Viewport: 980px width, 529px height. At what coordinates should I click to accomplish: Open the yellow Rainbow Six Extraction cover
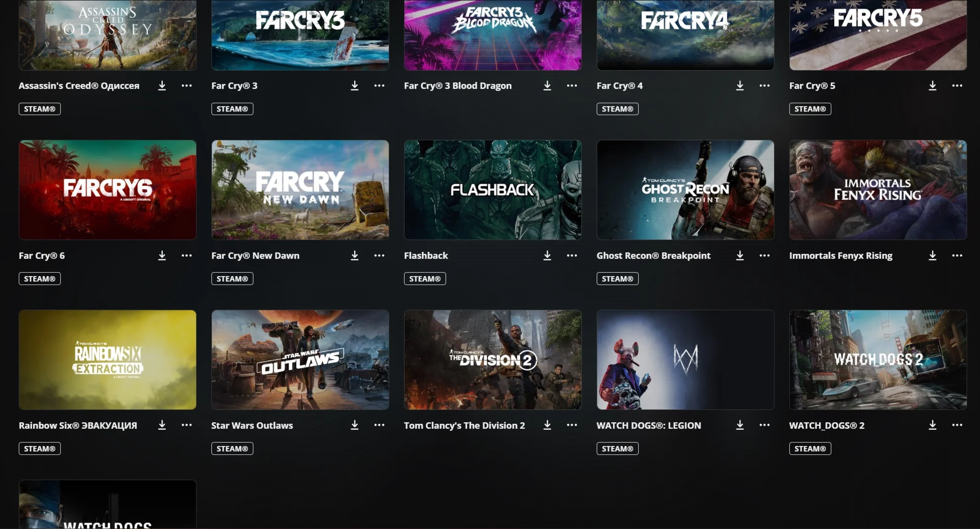(108, 360)
